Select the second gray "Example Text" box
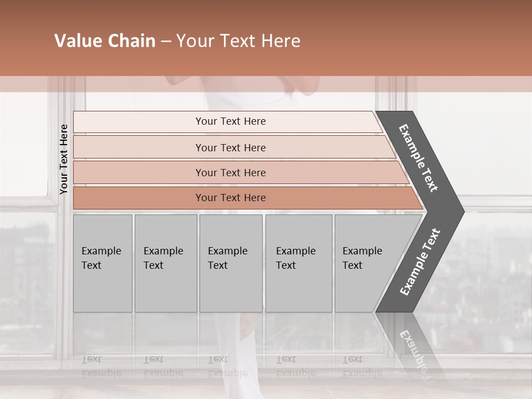 point(165,263)
